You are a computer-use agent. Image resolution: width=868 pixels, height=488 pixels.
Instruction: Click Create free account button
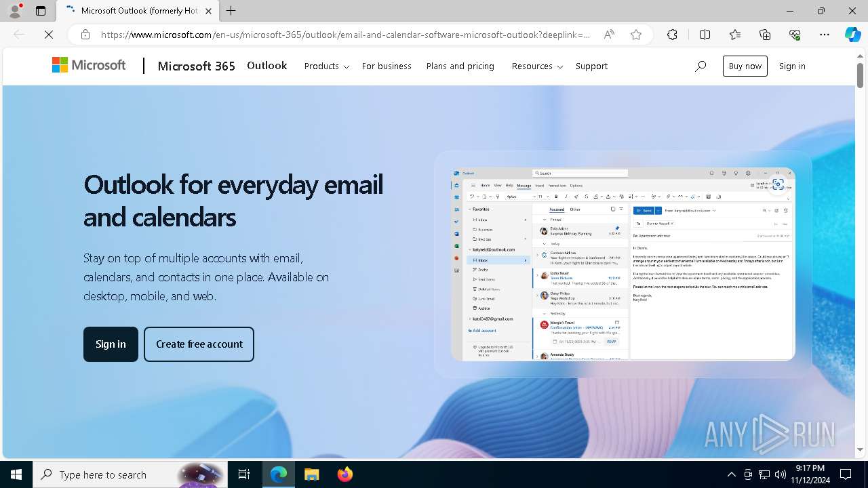[199, 344]
